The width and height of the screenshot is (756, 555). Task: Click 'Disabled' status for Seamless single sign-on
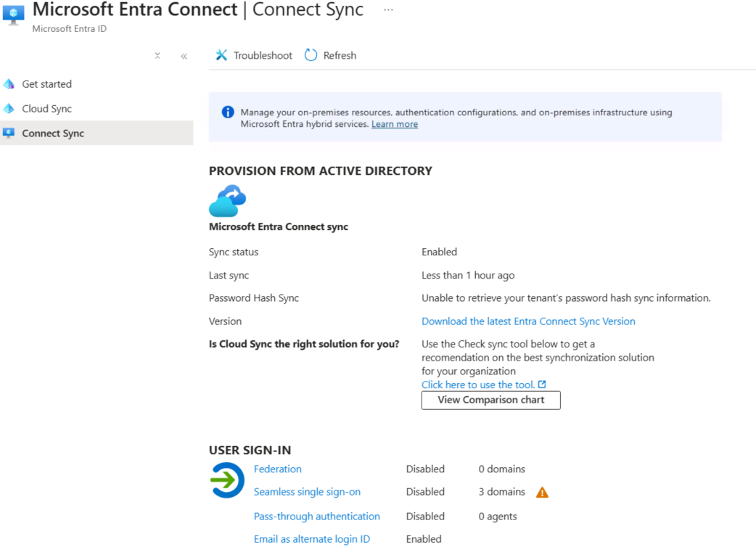425,492
